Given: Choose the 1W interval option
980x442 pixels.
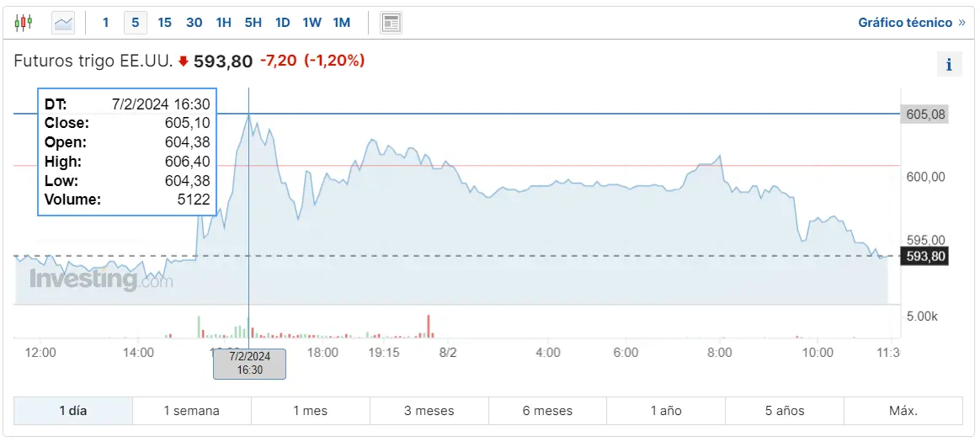Looking at the screenshot, I should pos(312,23).
